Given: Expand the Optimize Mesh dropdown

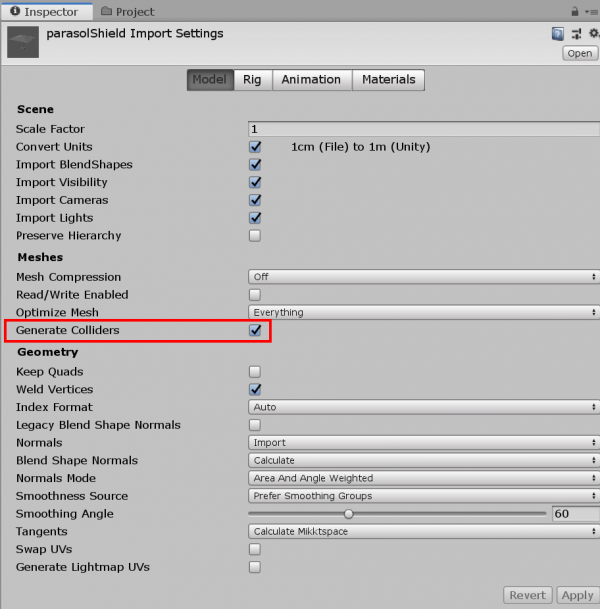Looking at the screenshot, I should (x=422, y=313).
